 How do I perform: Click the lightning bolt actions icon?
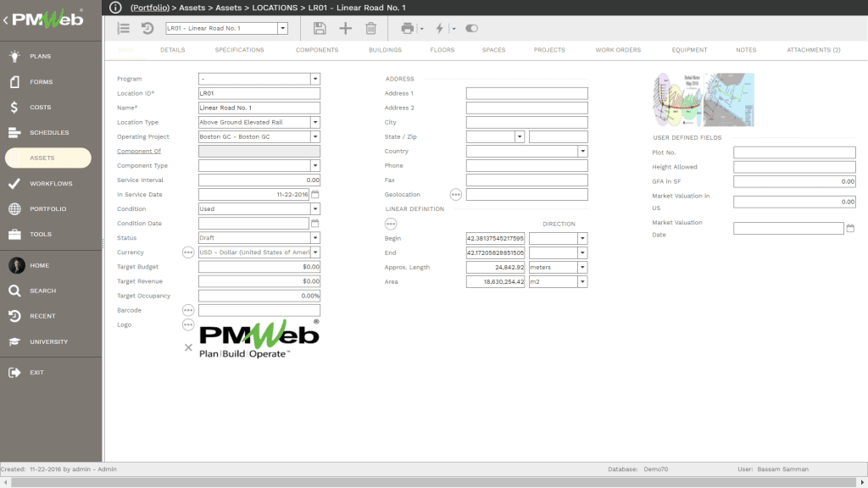pyautogui.click(x=440, y=28)
